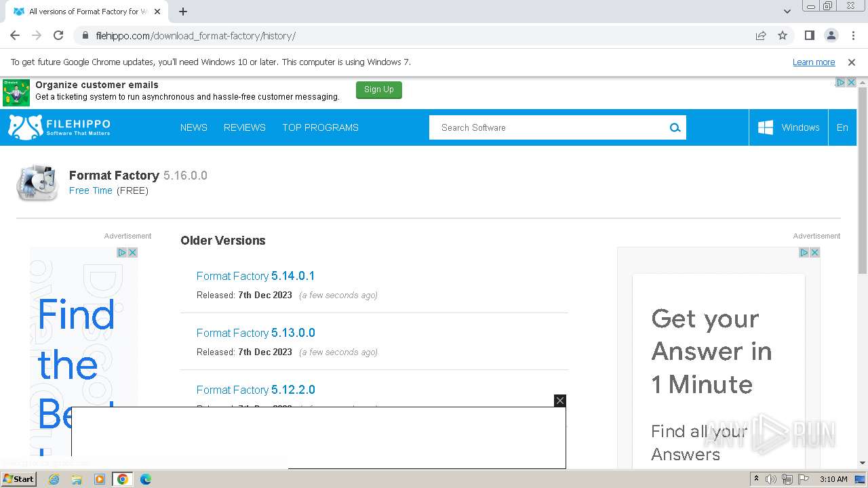This screenshot has width=868, height=488.
Task: Close the right sidebar ad
Action: (x=815, y=252)
